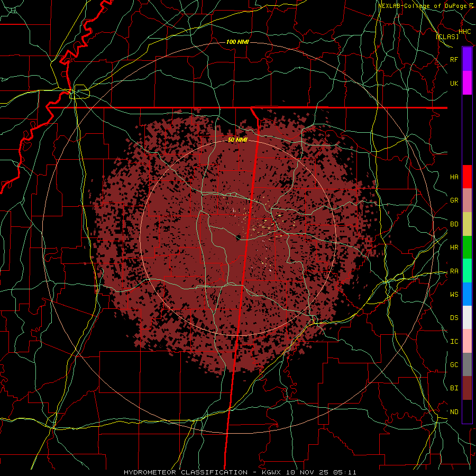Click the HA legend label
Screen dimensions: 476x476
[454, 177]
